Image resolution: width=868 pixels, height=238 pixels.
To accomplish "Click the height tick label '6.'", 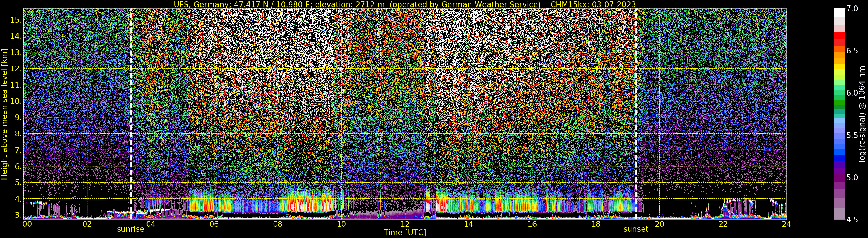I will coord(18,166).
